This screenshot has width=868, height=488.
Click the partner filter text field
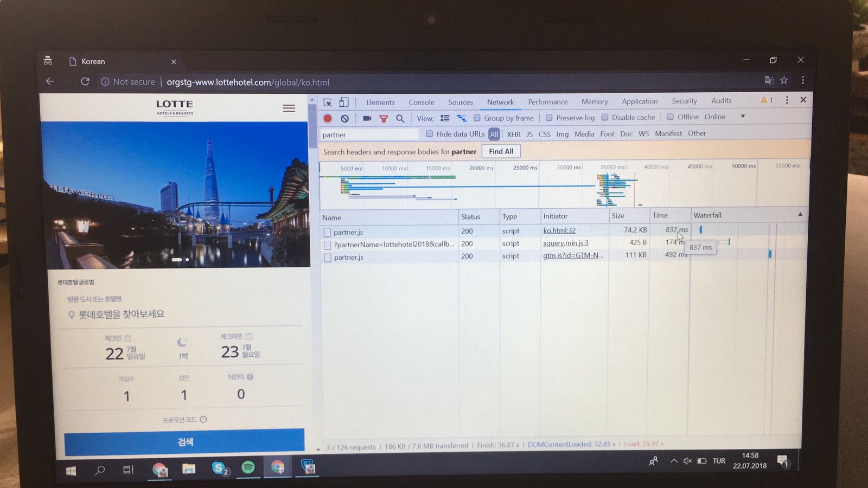click(369, 134)
